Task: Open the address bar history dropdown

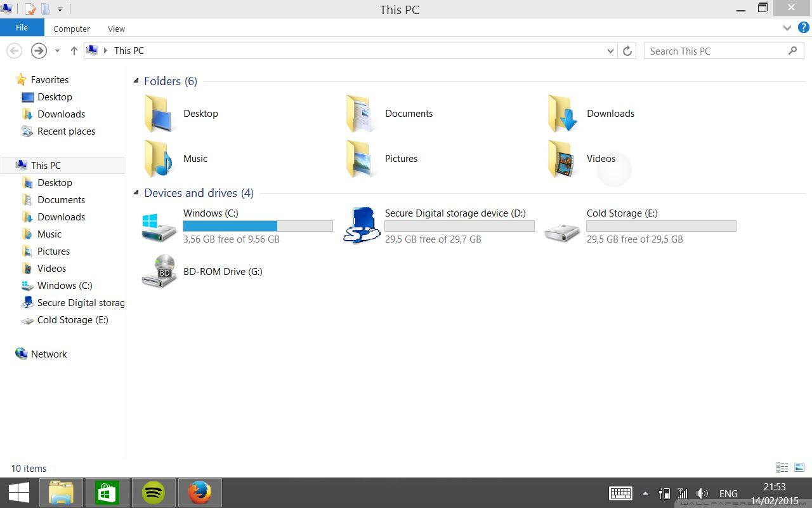Action: (x=610, y=51)
